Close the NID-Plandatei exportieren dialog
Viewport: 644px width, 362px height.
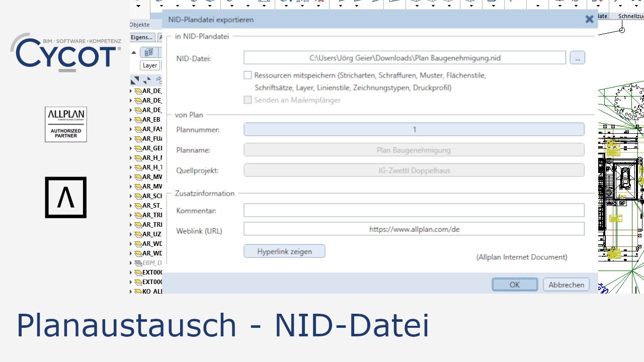pos(589,20)
